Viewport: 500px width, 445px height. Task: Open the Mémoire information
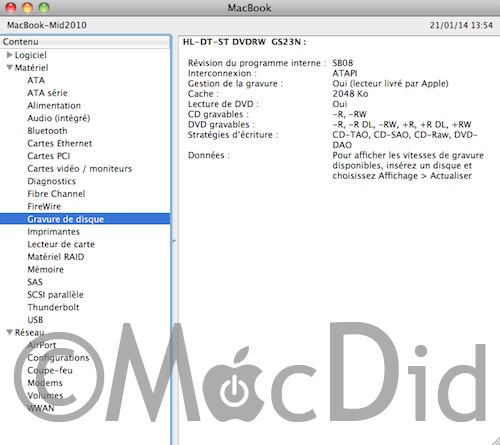coord(46,269)
